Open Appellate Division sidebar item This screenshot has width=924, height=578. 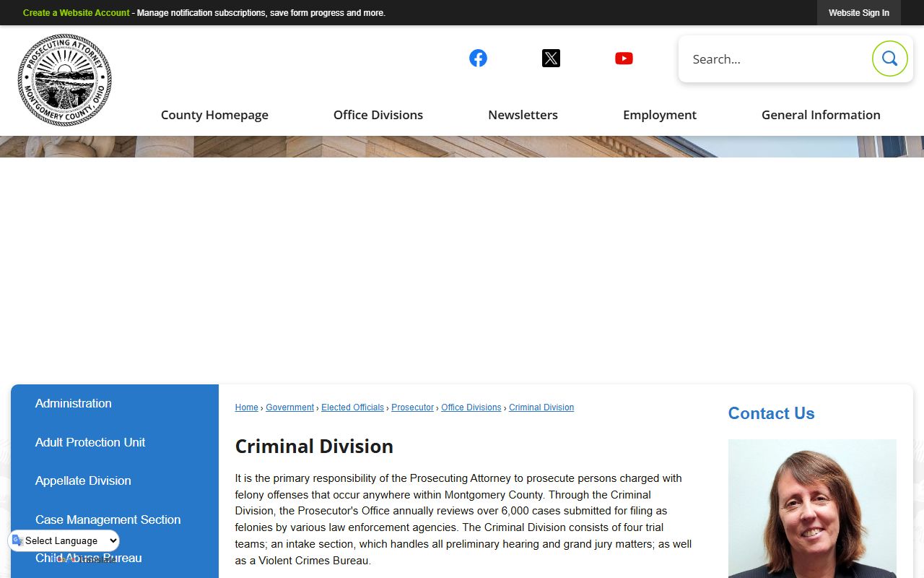(x=115, y=481)
